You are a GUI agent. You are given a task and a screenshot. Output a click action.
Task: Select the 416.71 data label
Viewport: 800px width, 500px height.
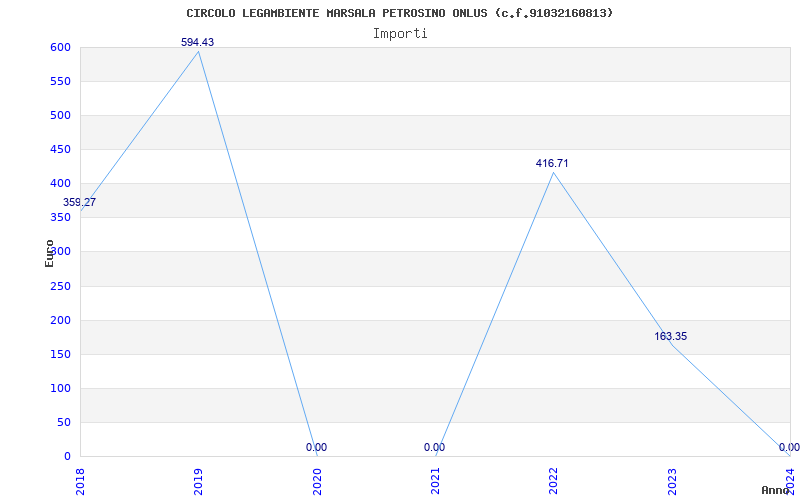tap(552, 163)
